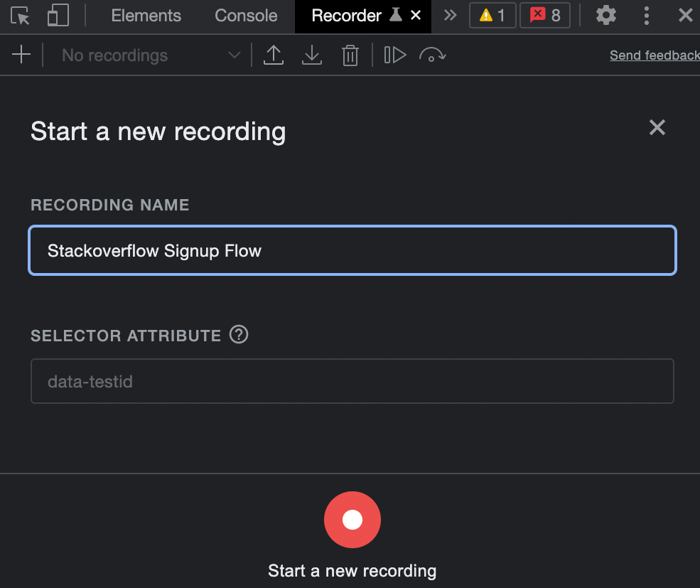Open the Console tab
700x588 pixels.
pos(246,16)
